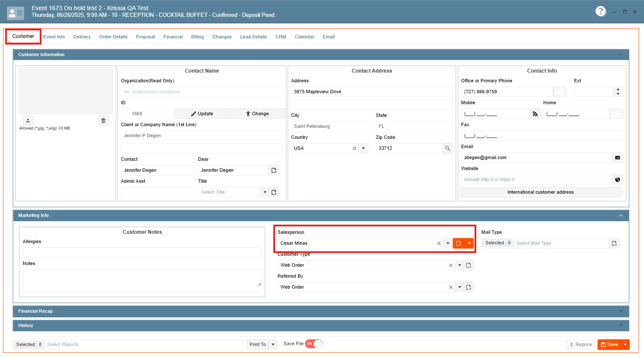644x357 pixels.
Task: Collapse the Customer Information section
Action: [x=621, y=54]
